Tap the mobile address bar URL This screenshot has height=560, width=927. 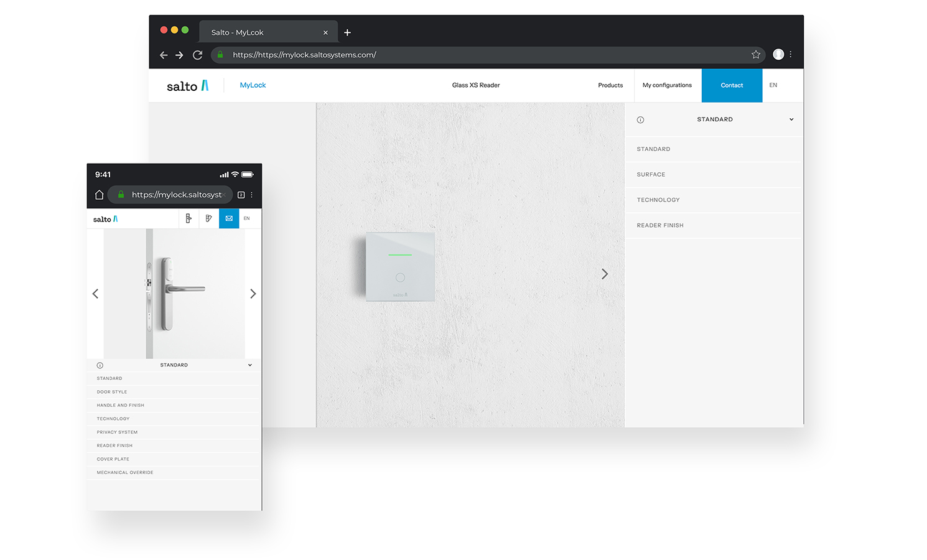click(x=177, y=195)
